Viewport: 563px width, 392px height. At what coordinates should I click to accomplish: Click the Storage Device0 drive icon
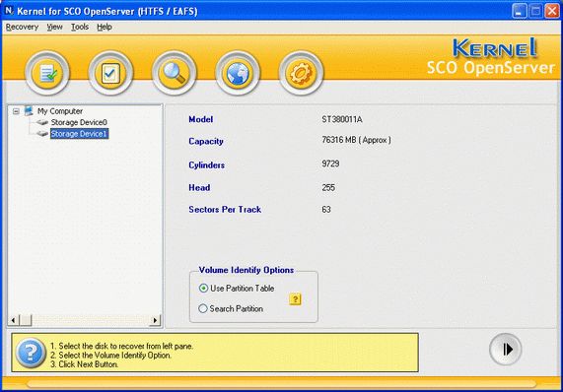coord(42,123)
